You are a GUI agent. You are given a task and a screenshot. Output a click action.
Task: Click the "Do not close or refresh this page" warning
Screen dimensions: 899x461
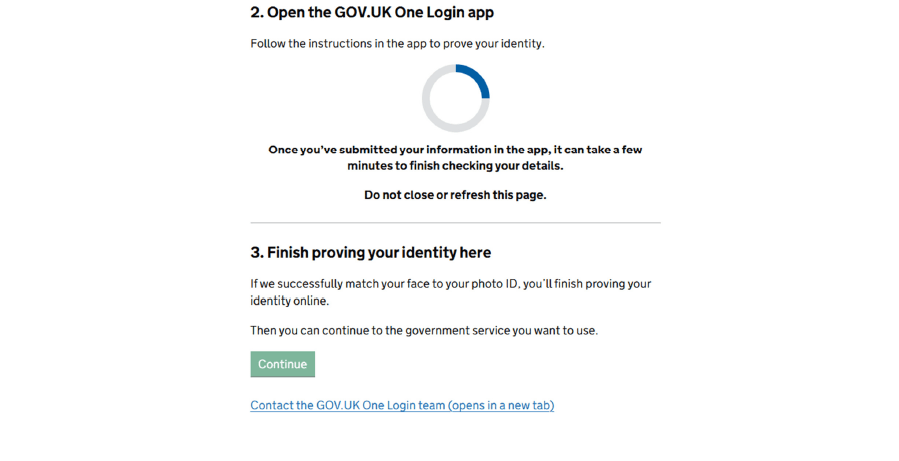pyautogui.click(x=455, y=195)
